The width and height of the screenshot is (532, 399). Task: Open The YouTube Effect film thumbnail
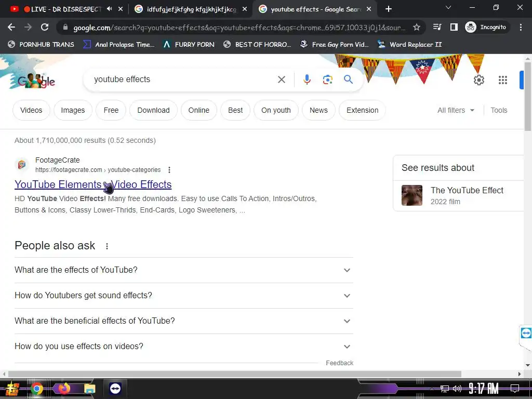[x=412, y=195]
